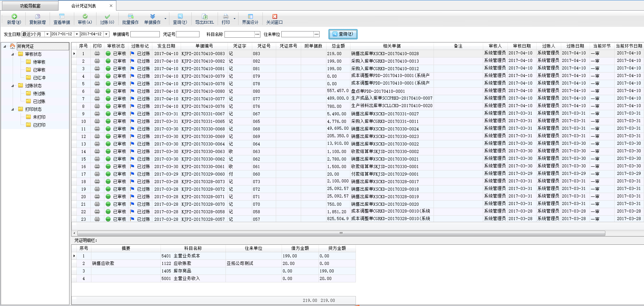Click the ellipsis button beside 科目名称 field
The height and width of the screenshot is (306, 644).
257,34
